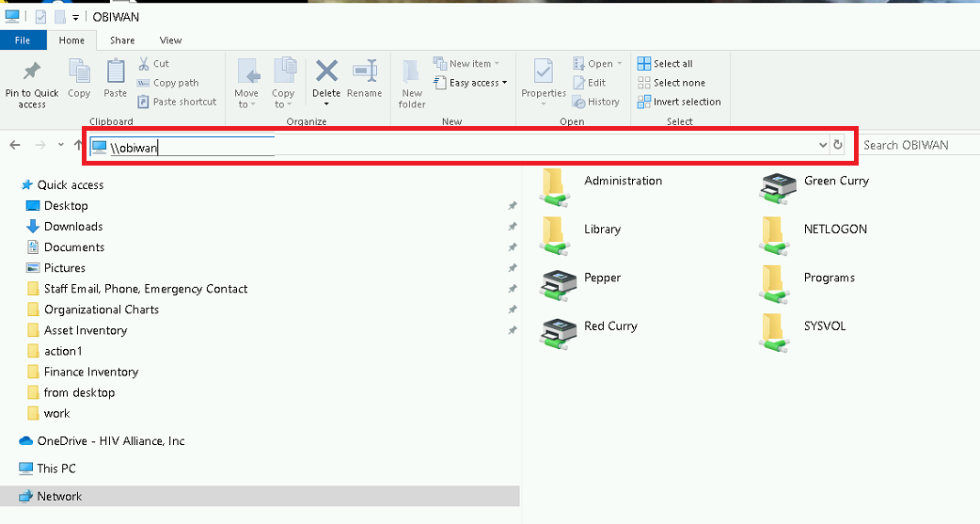The height and width of the screenshot is (524, 980).
Task: Click the Copy ribbon icon
Action: pyautogui.click(x=79, y=71)
